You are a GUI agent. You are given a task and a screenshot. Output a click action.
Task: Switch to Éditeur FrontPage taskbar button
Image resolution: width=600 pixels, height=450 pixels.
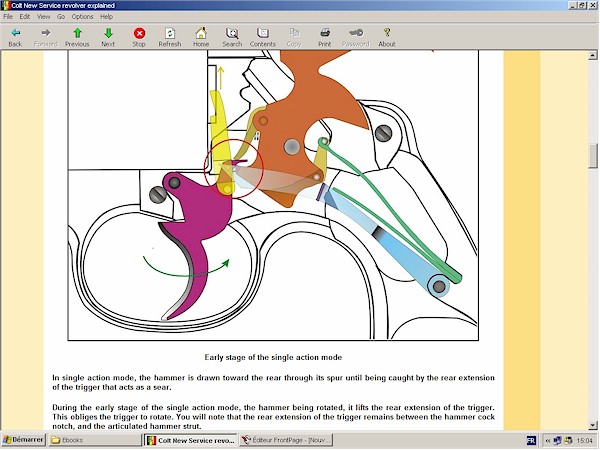point(286,440)
